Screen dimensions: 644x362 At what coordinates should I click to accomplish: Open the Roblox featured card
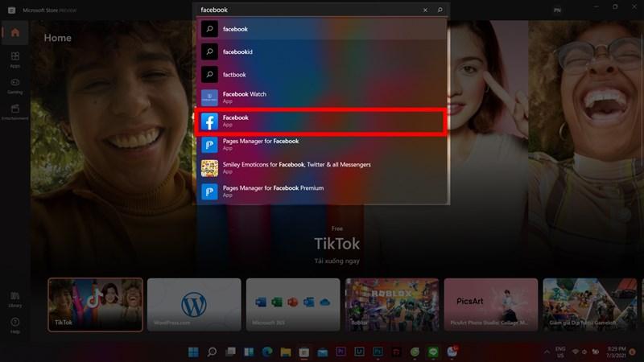[392, 305]
